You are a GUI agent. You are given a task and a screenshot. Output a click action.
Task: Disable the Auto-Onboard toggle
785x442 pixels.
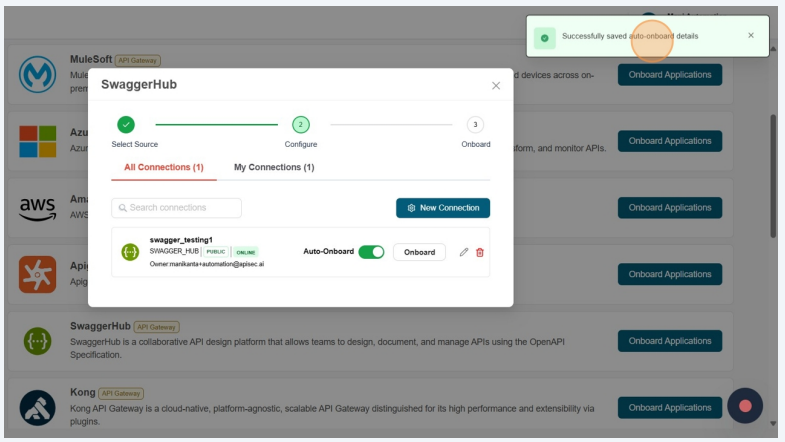click(371, 252)
